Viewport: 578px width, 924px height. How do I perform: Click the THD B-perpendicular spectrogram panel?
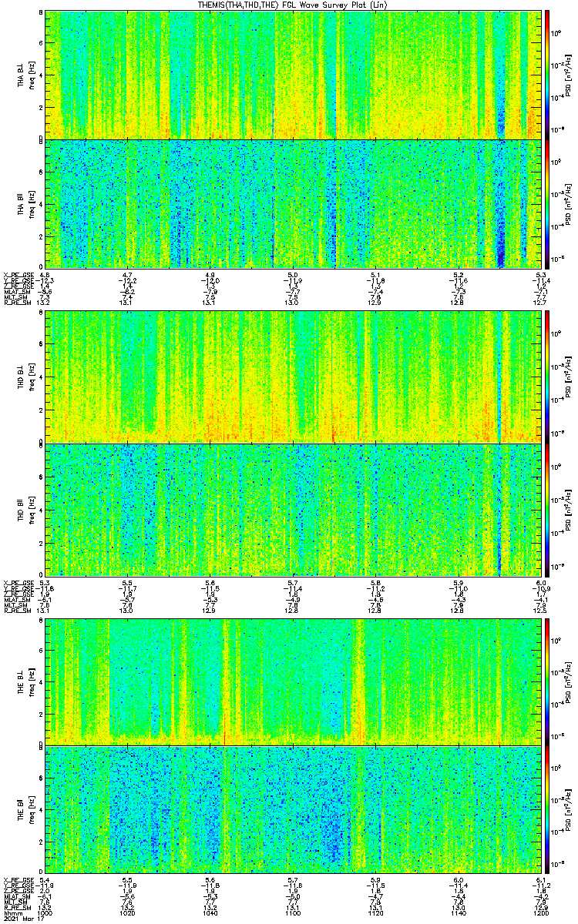(x=294, y=377)
